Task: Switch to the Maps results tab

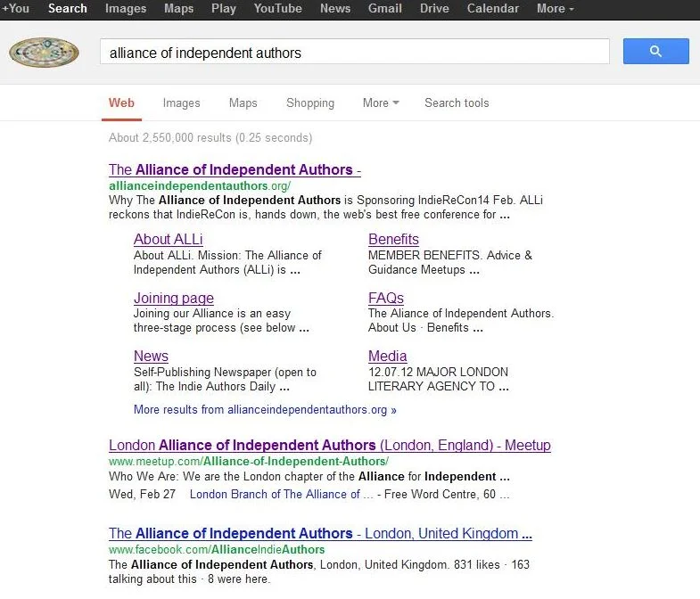Action: (x=243, y=103)
